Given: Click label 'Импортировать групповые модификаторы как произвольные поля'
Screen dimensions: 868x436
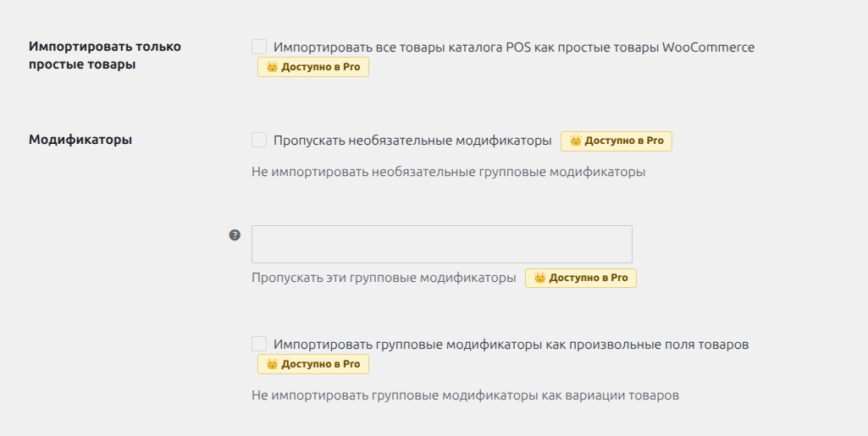Looking at the screenshot, I should coord(511,345).
